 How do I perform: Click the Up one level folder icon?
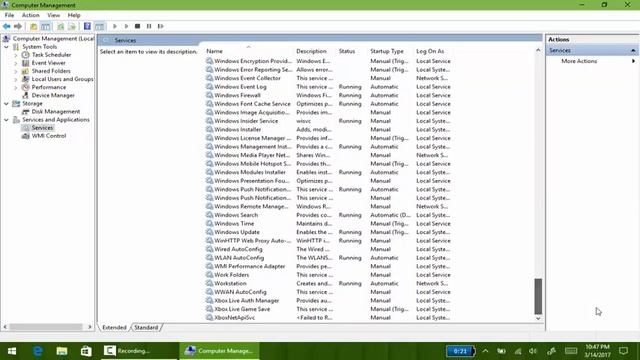pos(33,26)
